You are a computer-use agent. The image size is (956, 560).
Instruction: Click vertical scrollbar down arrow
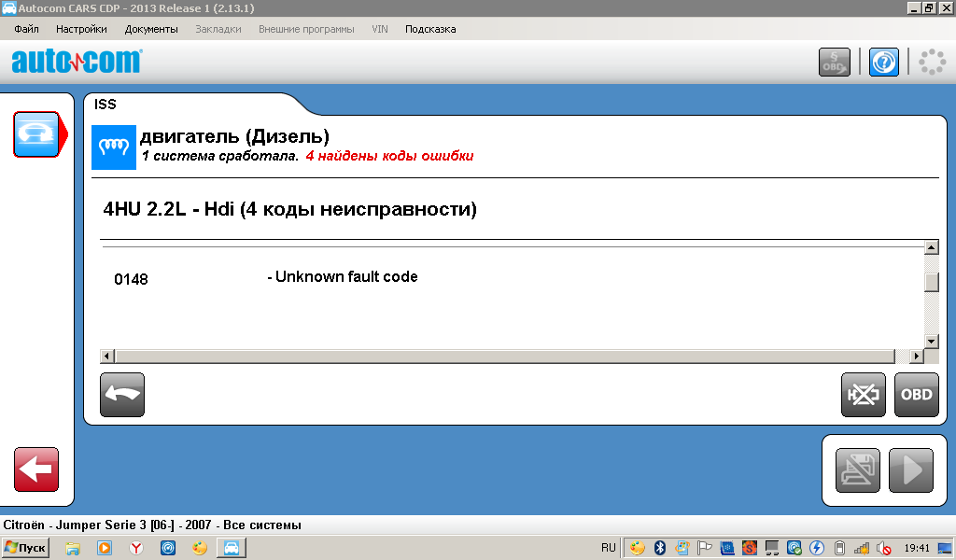click(931, 342)
